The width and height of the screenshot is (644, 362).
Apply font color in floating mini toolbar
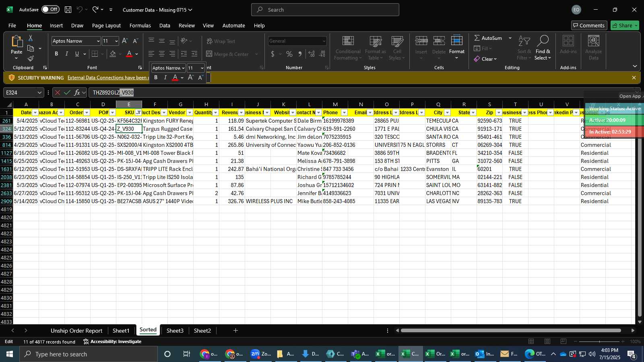click(175, 78)
